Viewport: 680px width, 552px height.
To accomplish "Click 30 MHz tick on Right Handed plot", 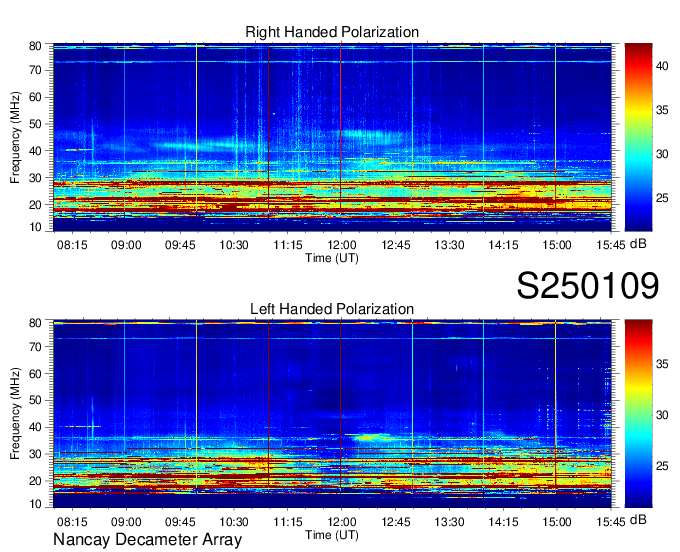I will (36, 178).
